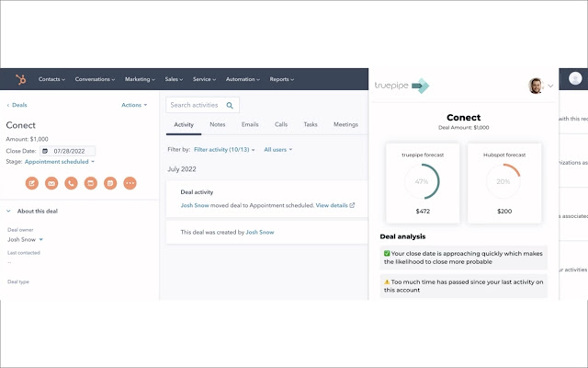Click the external link icon after View details
The image size is (588, 368).
pos(352,205)
